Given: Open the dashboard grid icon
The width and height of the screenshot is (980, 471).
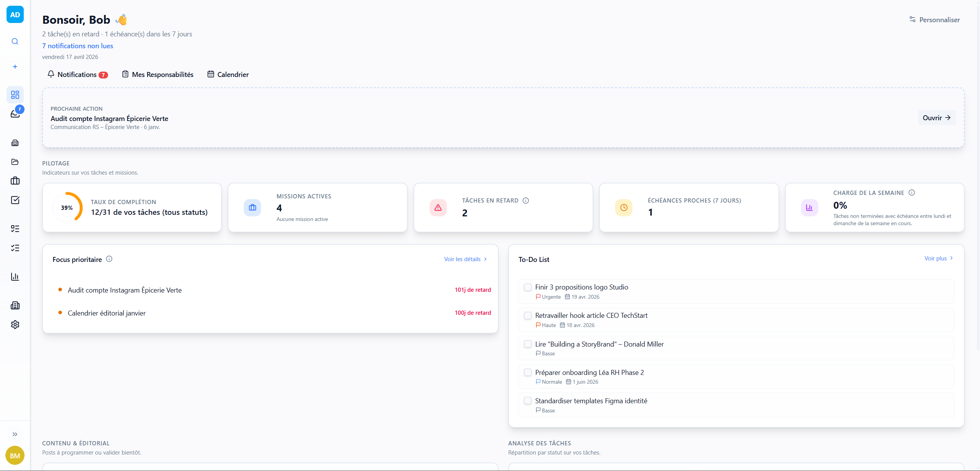Looking at the screenshot, I should [15, 95].
